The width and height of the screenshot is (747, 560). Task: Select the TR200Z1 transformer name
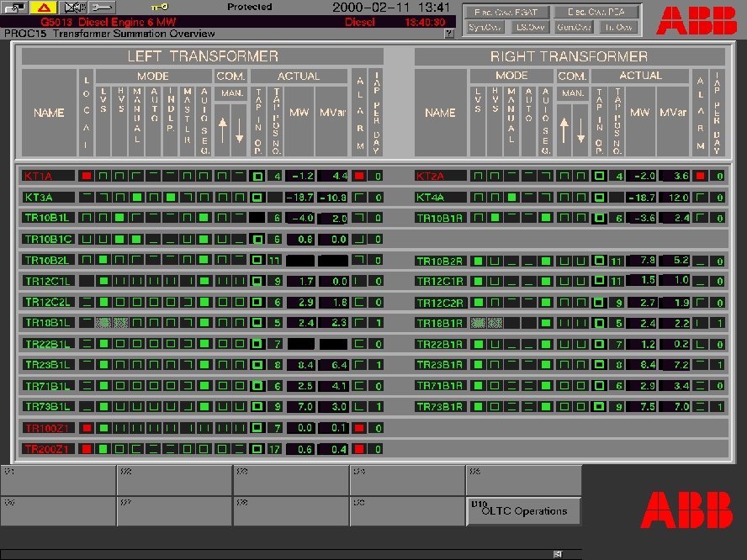48,448
